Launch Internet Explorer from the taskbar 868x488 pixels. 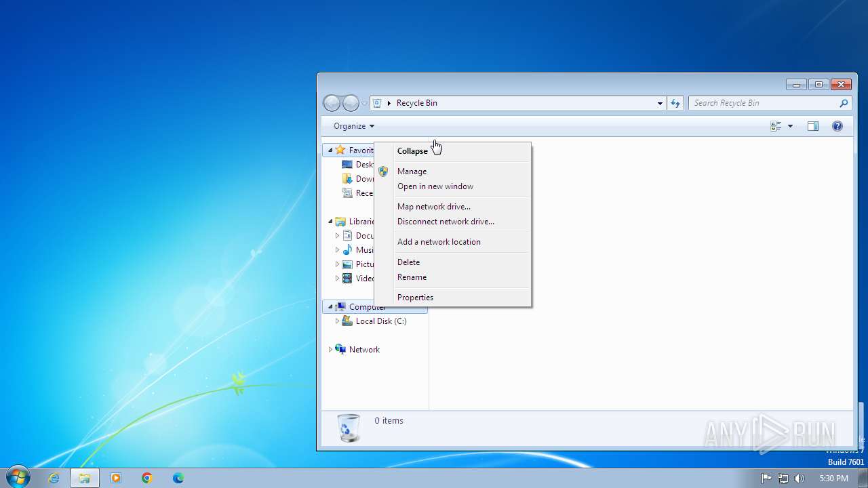click(x=54, y=478)
